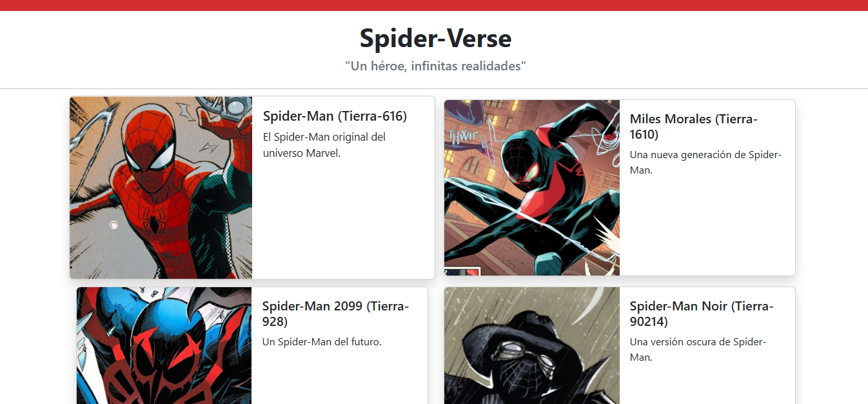Click the "Un héroe, infinitas realidades" subtitle
The width and height of the screenshot is (868, 404).
[x=436, y=66]
